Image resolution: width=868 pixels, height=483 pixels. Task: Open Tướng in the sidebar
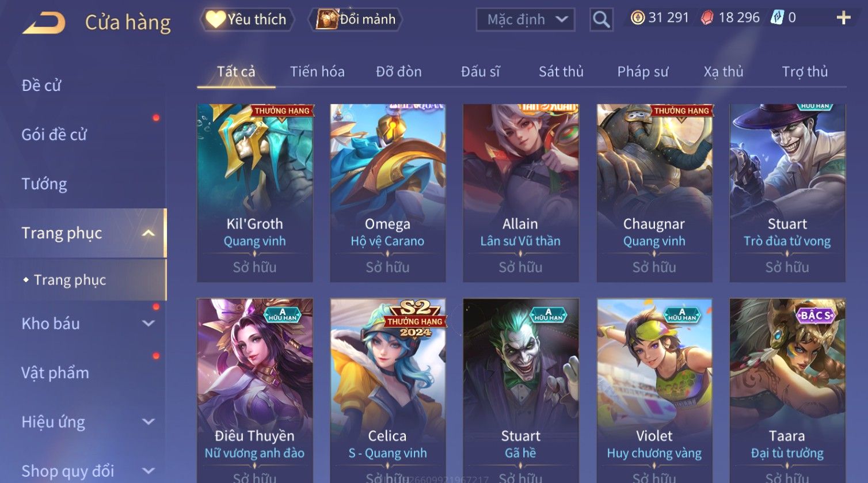click(x=44, y=184)
